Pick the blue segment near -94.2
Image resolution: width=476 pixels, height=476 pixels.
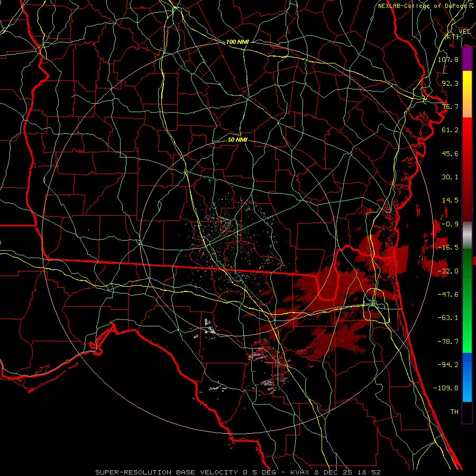tap(467, 366)
